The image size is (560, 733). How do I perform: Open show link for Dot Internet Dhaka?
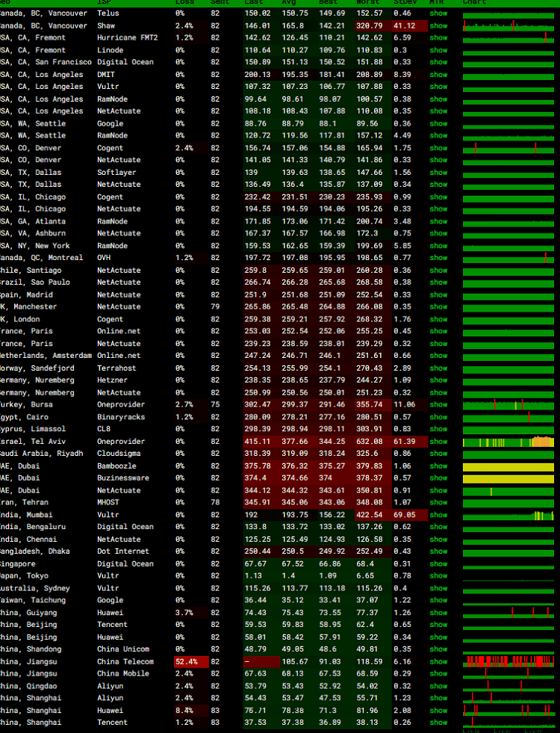[x=438, y=551]
